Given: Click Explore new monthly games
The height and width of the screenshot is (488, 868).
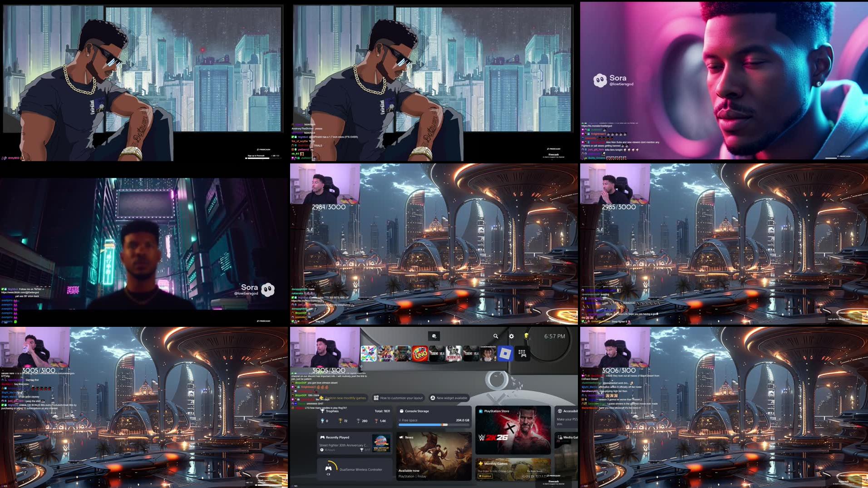Looking at the screenshot, I should point(345,398).
